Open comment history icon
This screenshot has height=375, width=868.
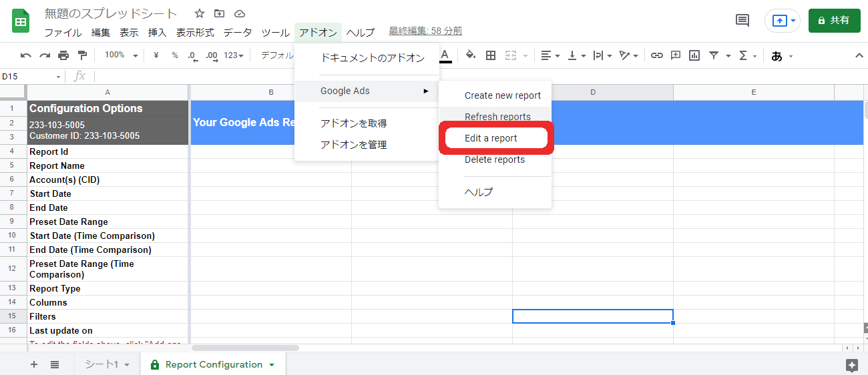[742, 21]
